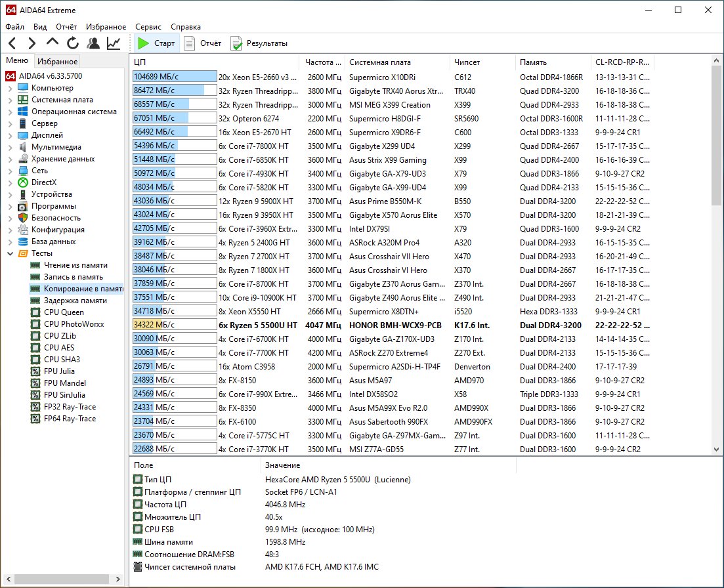This screenshot has width=724, height=588.
Task: Open the Избранное menu in menu bar
Action: point(106,27)
